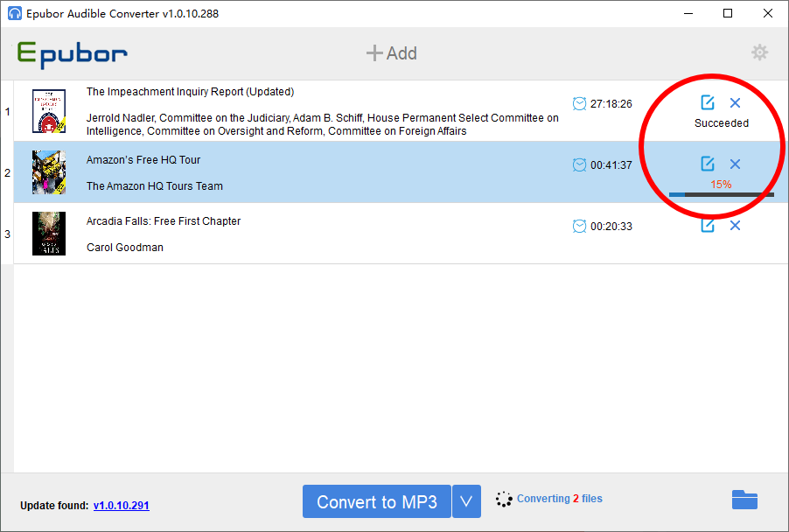Click the Epubor logo
This screenshot has height=532, width=789.
(73, 54)
